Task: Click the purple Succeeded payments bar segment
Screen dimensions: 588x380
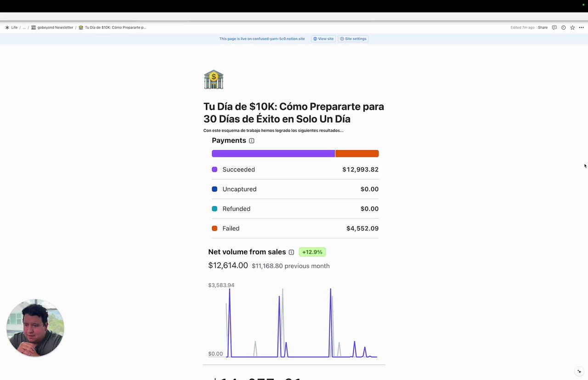Action: pyautogui.click(x=273, y=153)
